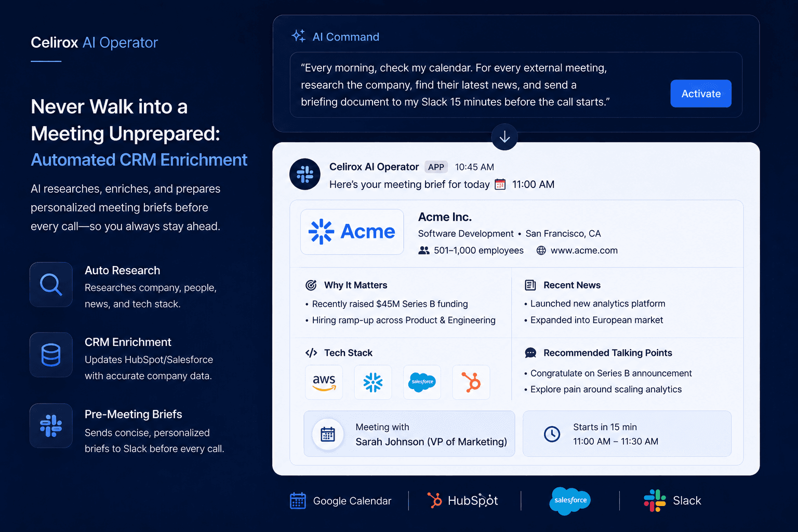Click the HubSpot tech stack icon
The height and width of the screenshot is (532, 798).
coord(471,382)
